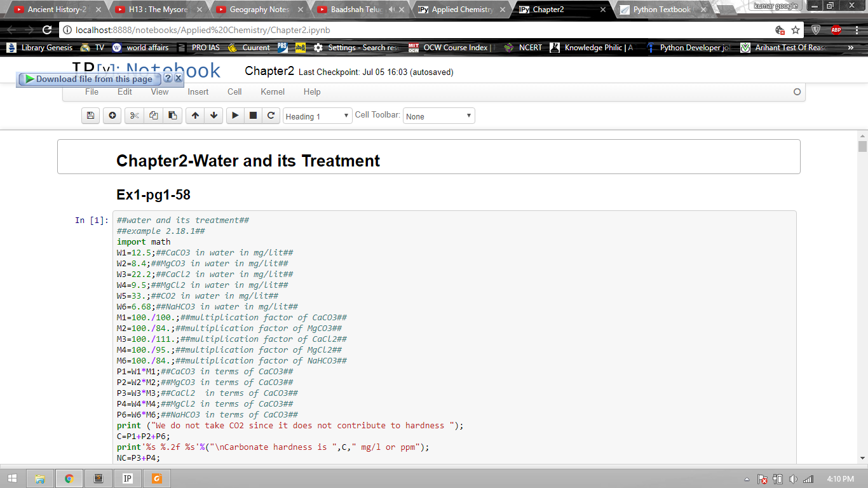868x488 pixels.
Task: Open the Kernel menu
Action: pos(273,91)
